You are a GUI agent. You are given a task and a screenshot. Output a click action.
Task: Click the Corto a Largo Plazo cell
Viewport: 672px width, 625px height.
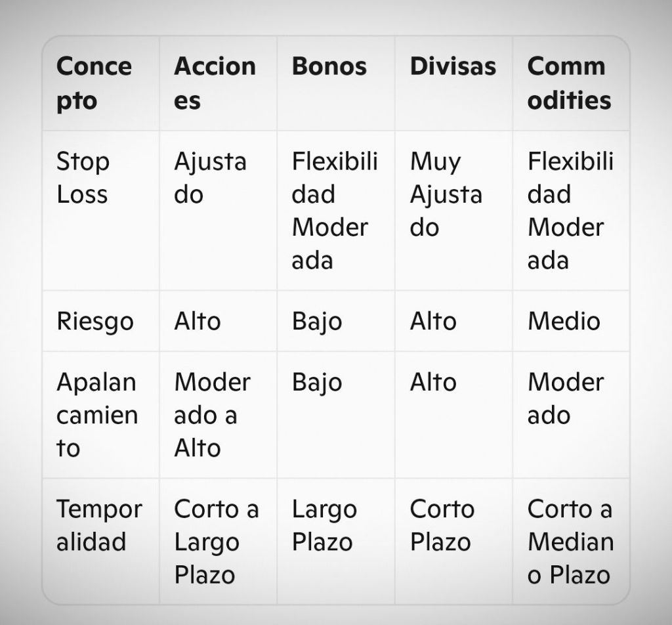(216, 542)
